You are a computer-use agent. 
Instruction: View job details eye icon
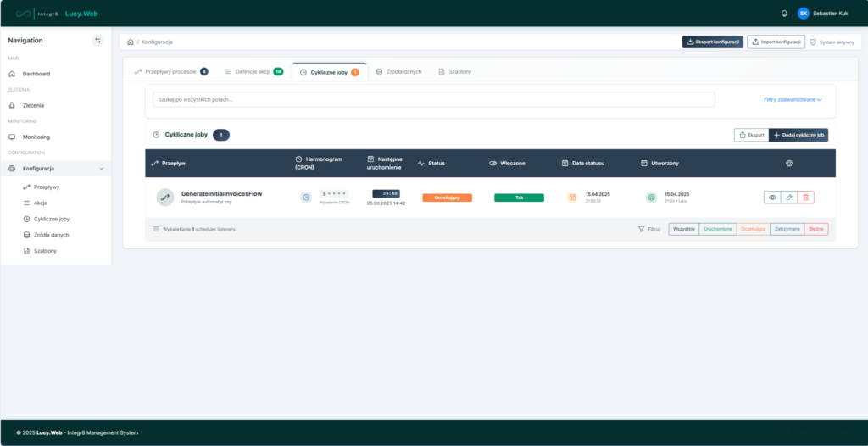click(x=772, y=198)
